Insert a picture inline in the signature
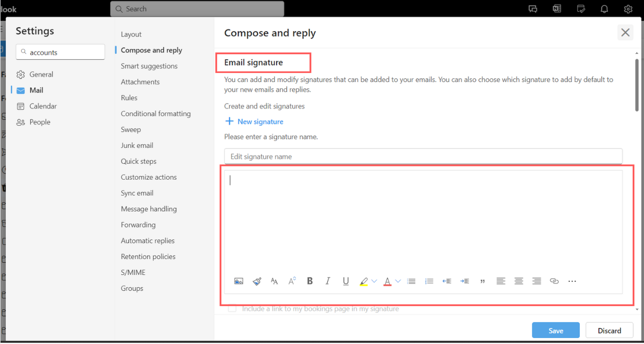Image resolution: width=644 pixels, height=344 pixels. 239,281
